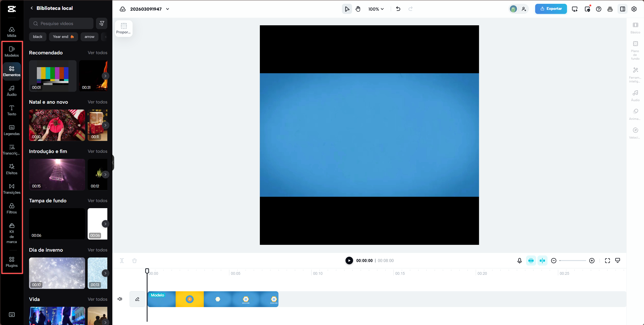Open the Efeitos panel in sidebar
The width and height of the screenshot is (644, 325).
point(12,169)
